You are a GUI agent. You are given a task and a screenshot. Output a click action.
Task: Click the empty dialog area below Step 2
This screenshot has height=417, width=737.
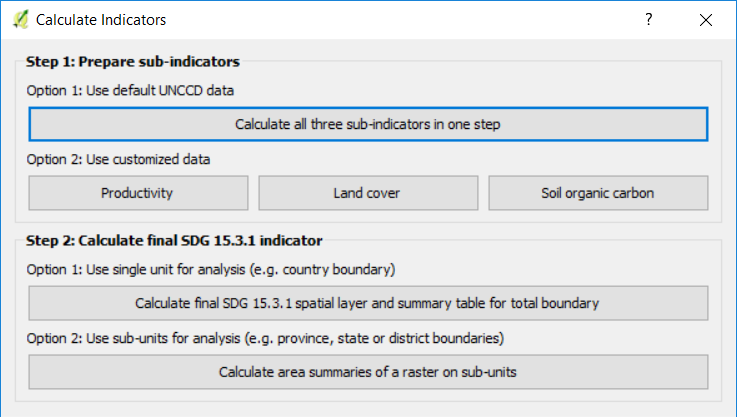click(x=368, y=405)
